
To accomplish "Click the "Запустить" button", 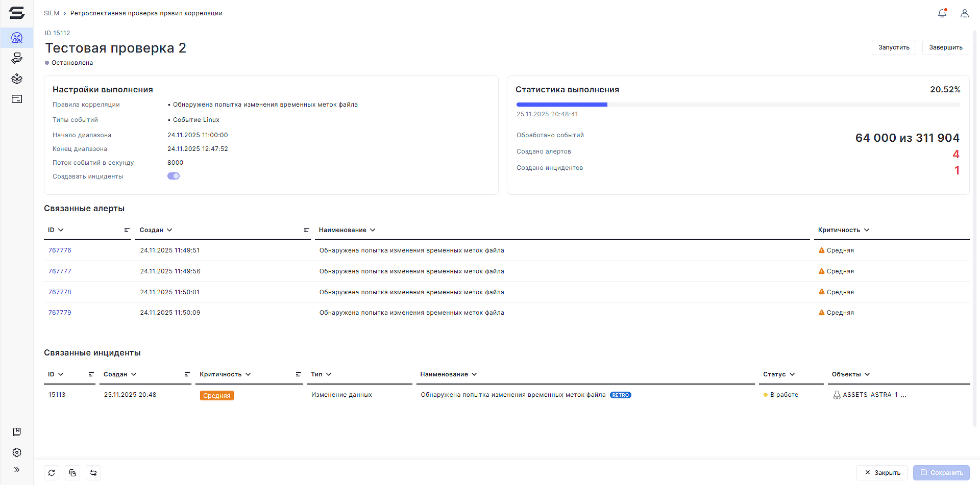I will [894, 47].
